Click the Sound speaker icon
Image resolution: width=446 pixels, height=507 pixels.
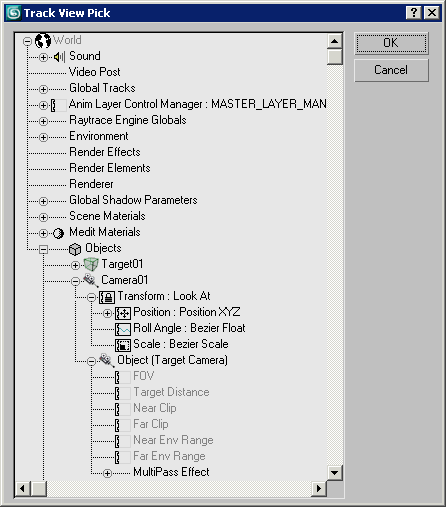tap(59, 57)
